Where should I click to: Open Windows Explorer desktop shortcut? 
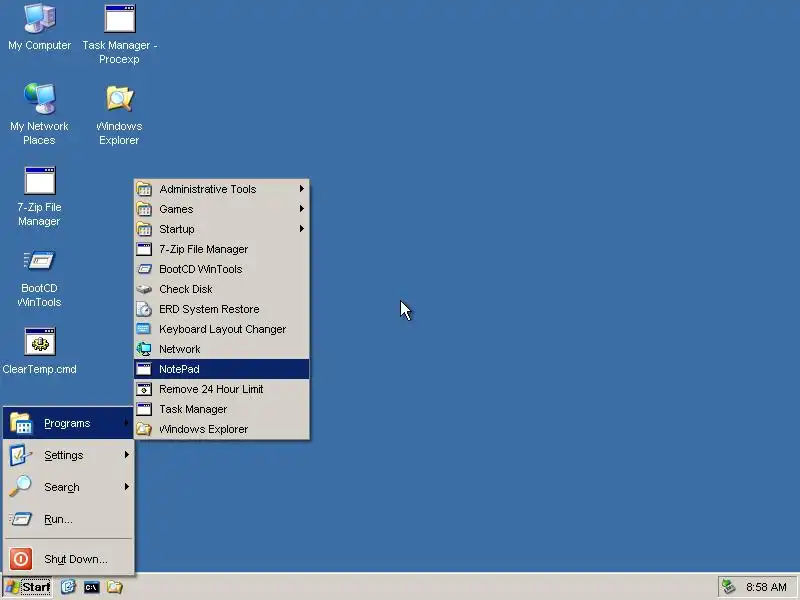[x=119, y=115]
